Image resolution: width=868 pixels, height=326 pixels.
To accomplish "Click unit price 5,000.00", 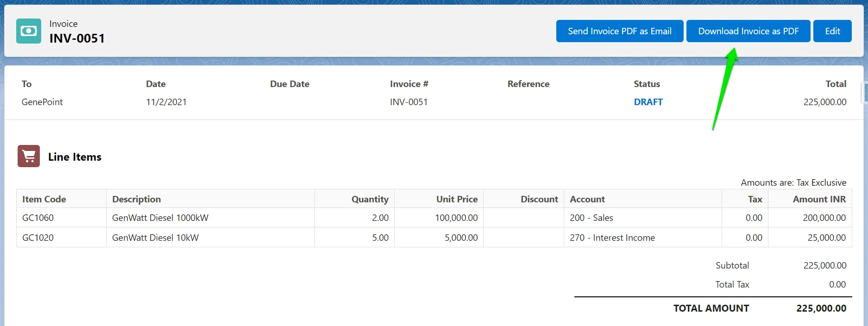I will click(x=461, y=238).
